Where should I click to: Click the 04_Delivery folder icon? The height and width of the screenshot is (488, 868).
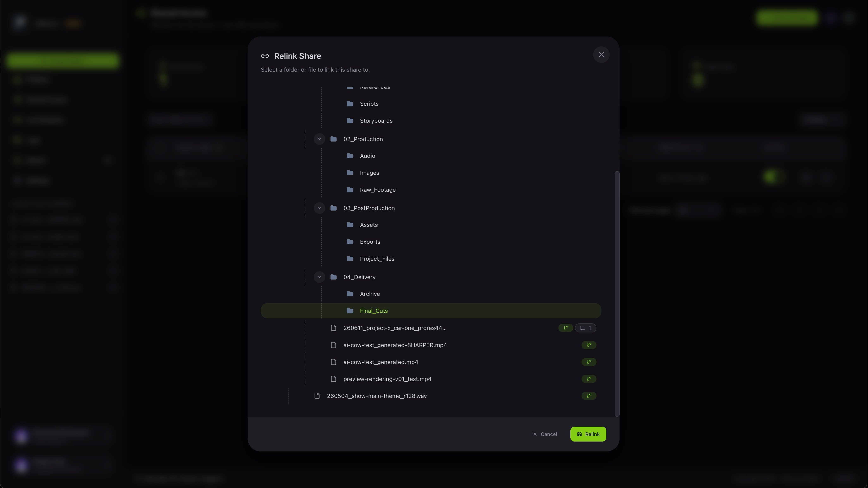pos(334,277)
